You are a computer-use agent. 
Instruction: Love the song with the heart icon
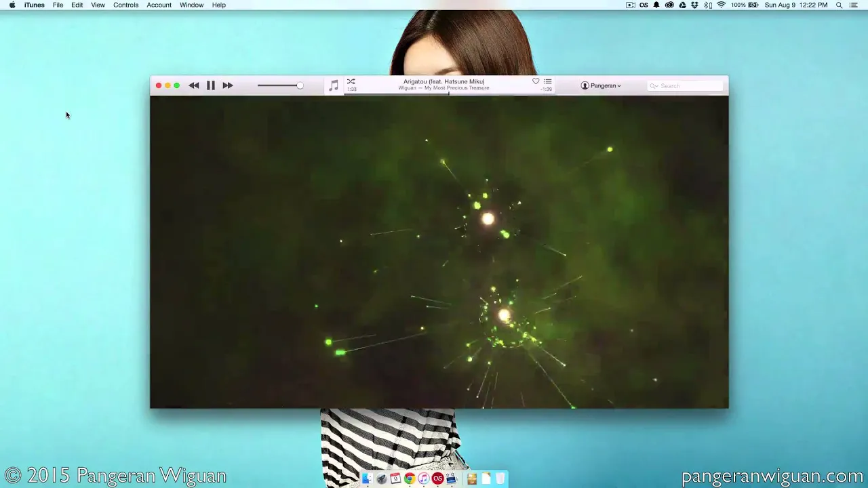click(x=536, y=81)
